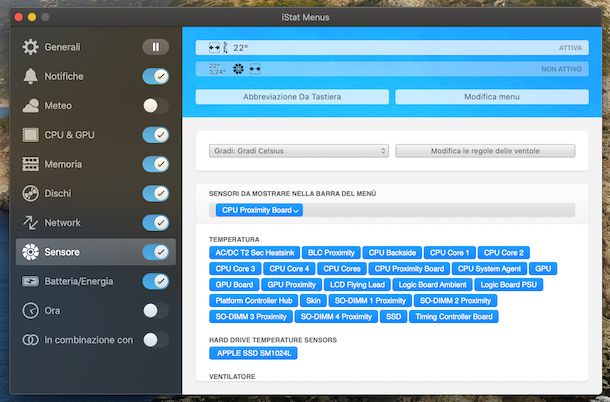Click the Generali gear icon

point(30,47)
